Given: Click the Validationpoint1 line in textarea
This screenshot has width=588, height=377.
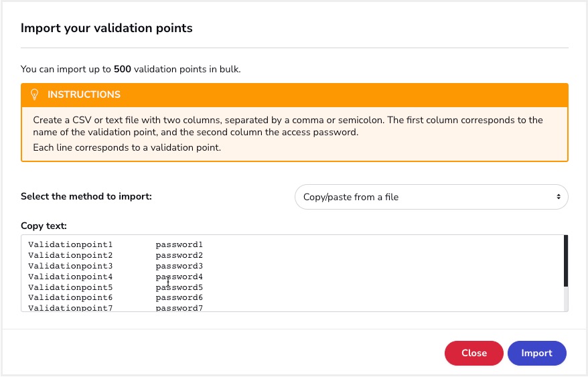Looking at the screenshot, I should tap(115, 244).
